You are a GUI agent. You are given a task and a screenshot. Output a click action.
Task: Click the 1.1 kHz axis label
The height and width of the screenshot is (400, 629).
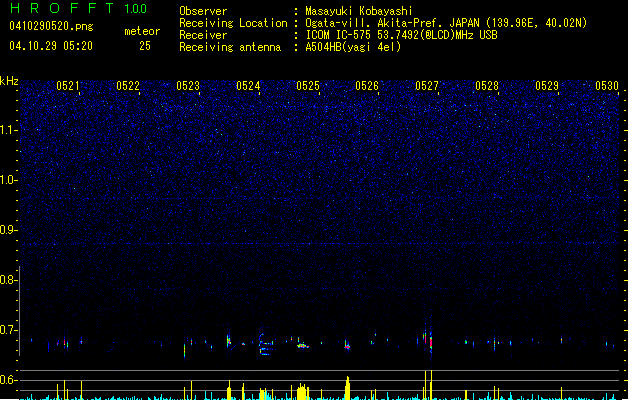pyautogui.click(x=9, y=130)
